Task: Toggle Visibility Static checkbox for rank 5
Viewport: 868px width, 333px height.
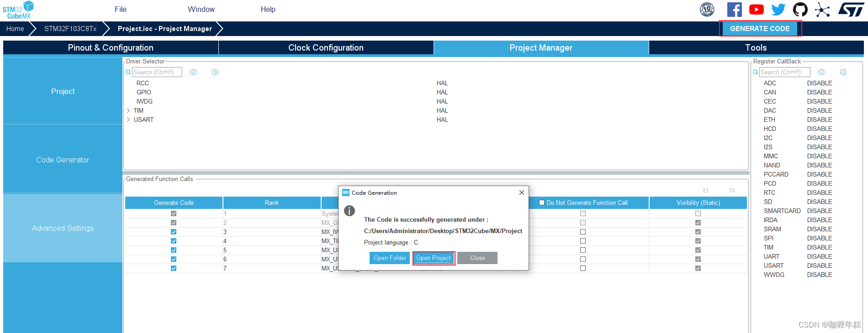Action: [698, 250]
